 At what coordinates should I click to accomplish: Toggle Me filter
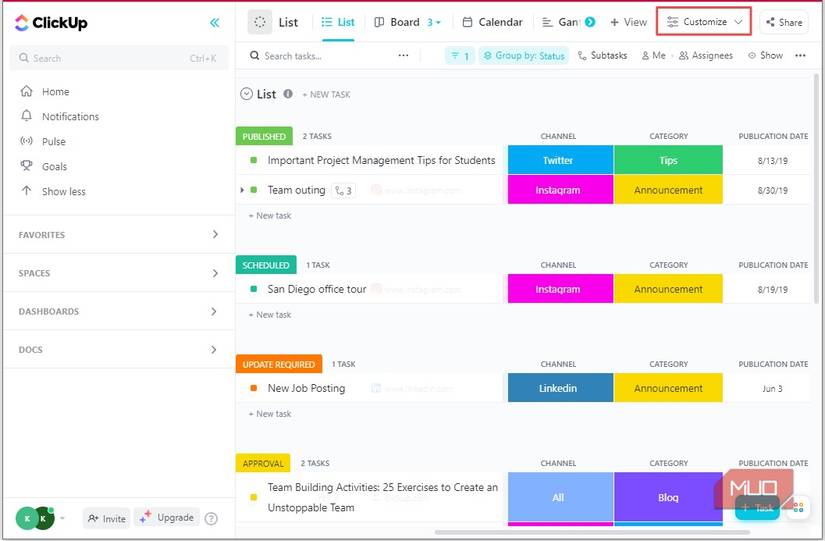point(653,55)
